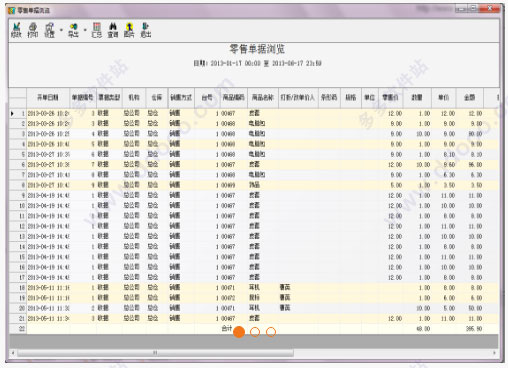Screen dimensions: 508x368
Task: Minimize the application window
Action: (461, 9)
